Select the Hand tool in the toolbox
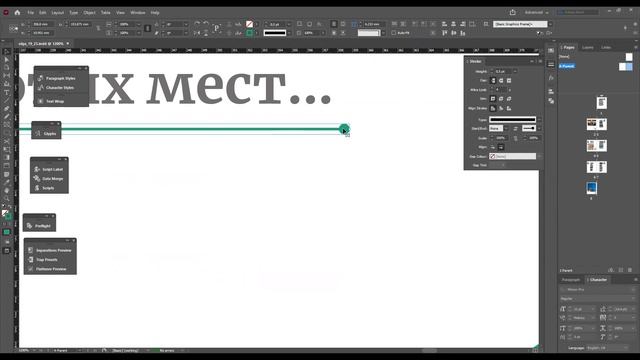This screenshot has height=360, width=640. 7,190
